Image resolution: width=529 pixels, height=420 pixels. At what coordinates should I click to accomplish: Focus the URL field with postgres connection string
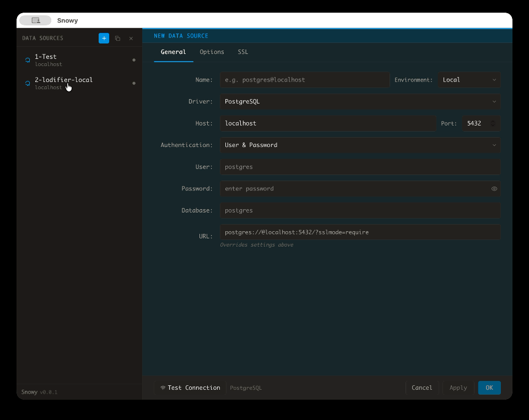coord(360,232)
